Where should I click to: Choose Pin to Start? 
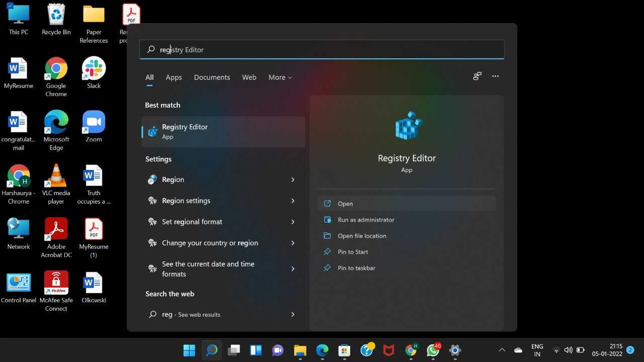click(x=407, y=252)
